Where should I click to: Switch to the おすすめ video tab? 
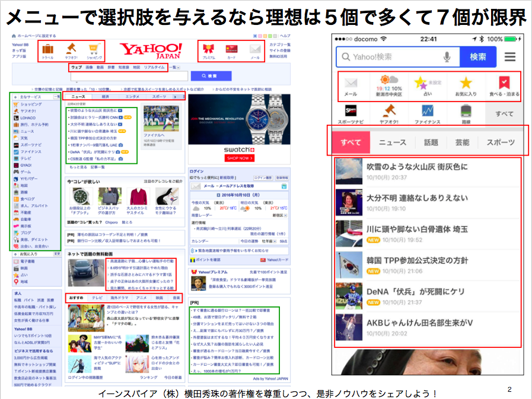(x=76, y=298)
